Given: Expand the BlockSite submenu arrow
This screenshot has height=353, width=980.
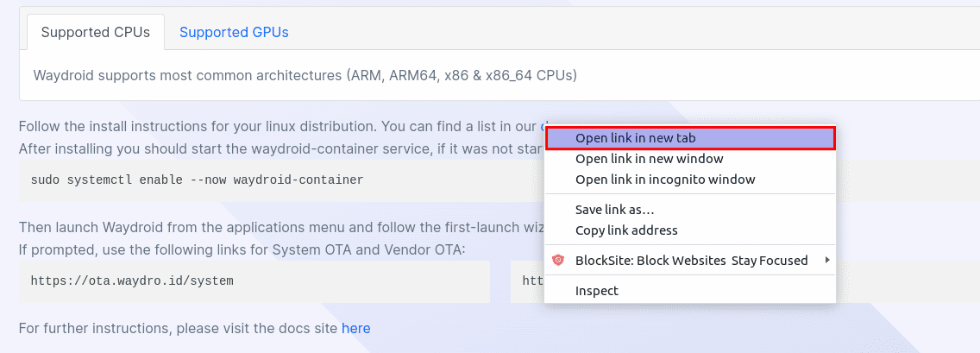Looking at the screenshot, I should 827,260.
